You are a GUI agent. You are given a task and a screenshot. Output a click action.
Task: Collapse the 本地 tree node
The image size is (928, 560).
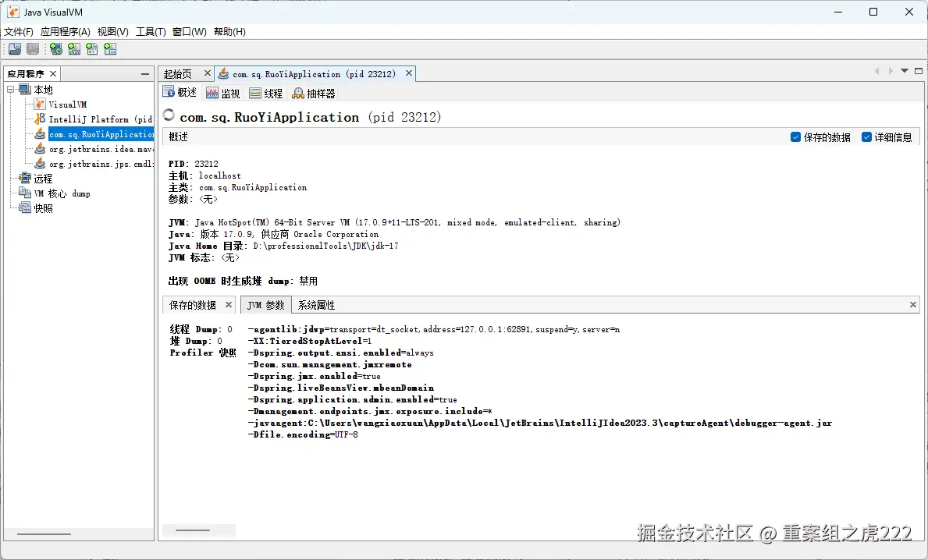click(11, 89)
